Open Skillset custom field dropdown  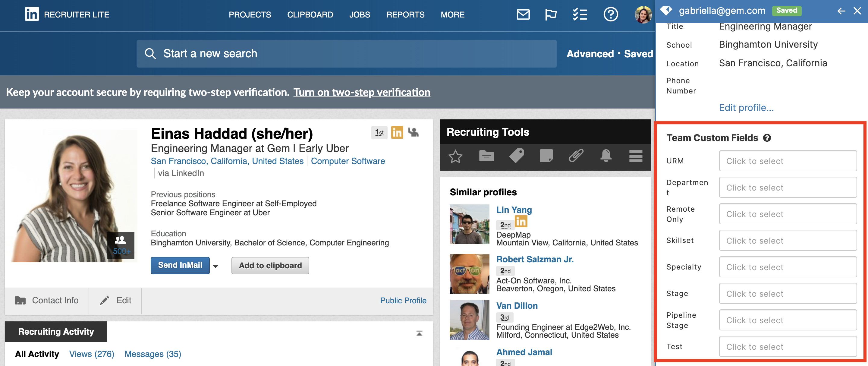[x=788, y=241]
